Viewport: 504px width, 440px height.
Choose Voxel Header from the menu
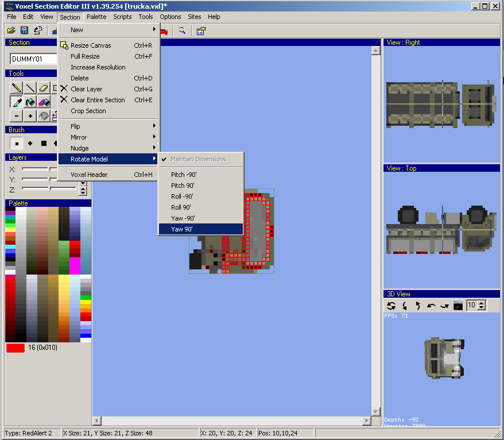click(108, 175)
